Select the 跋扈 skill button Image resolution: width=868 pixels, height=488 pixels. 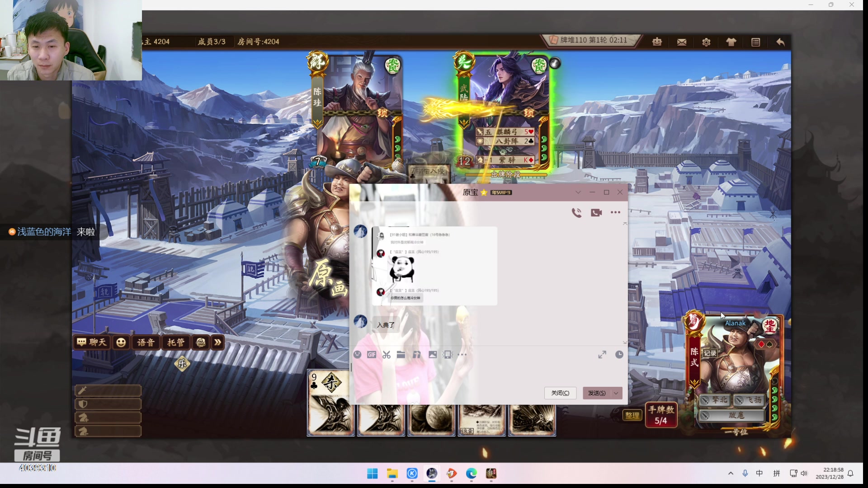click(x=732, y=415)
